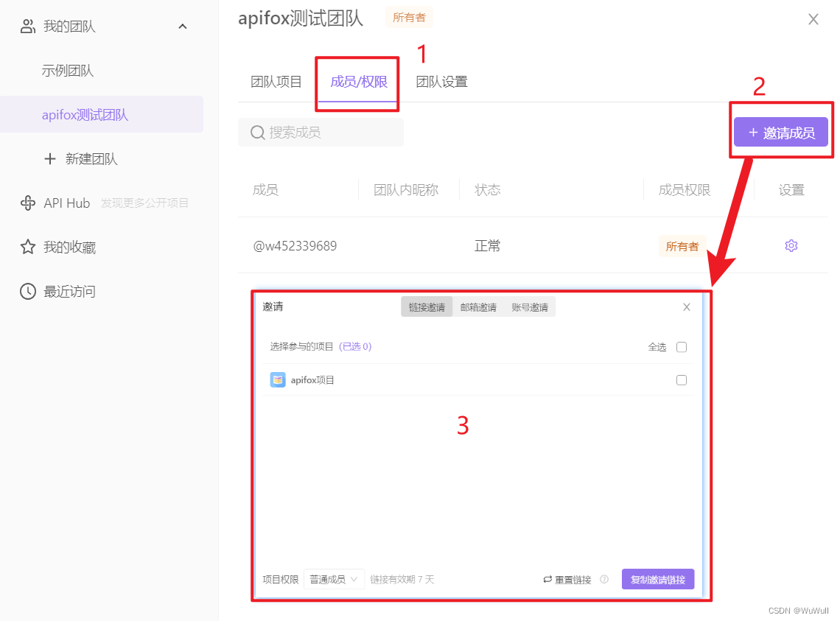Switch to the 团队设置 tab
The height and width of the screenshot is (621, 840).
click(x=441, y=82)
